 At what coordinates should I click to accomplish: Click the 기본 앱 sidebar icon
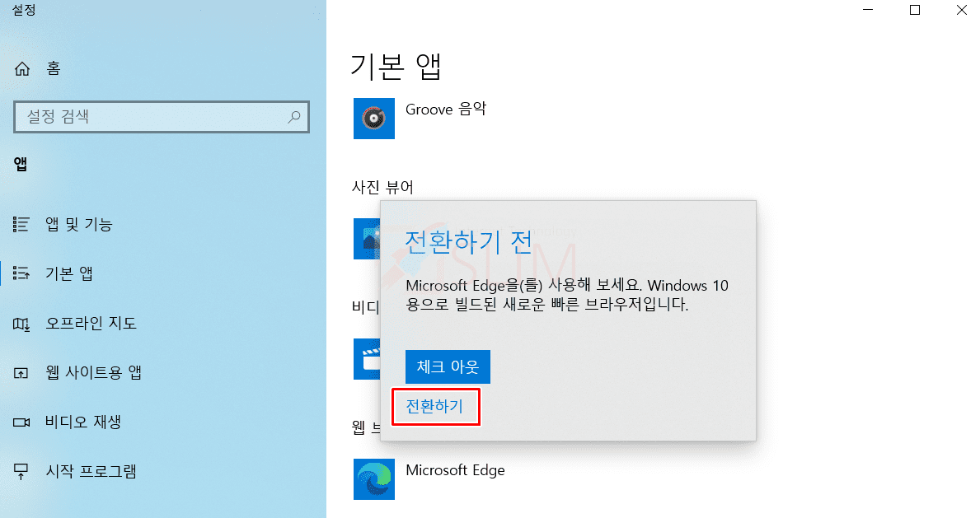pyautogui.click(x=21, y=273)
